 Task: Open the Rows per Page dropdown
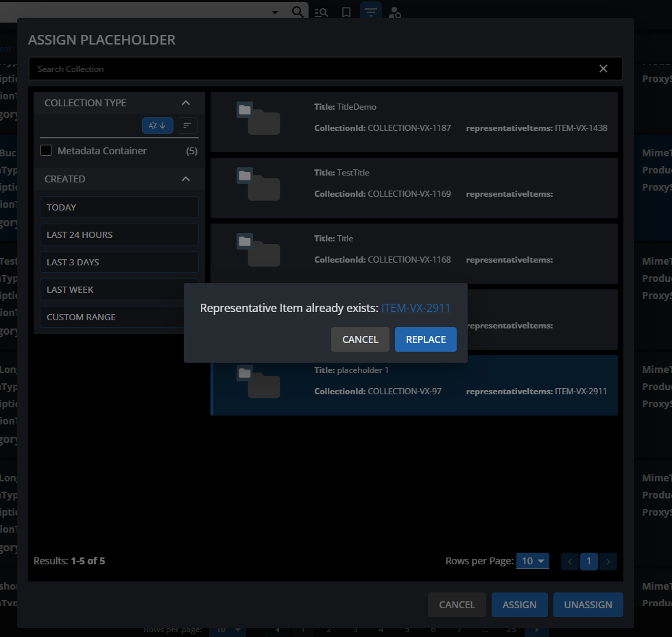pos(533,561)
